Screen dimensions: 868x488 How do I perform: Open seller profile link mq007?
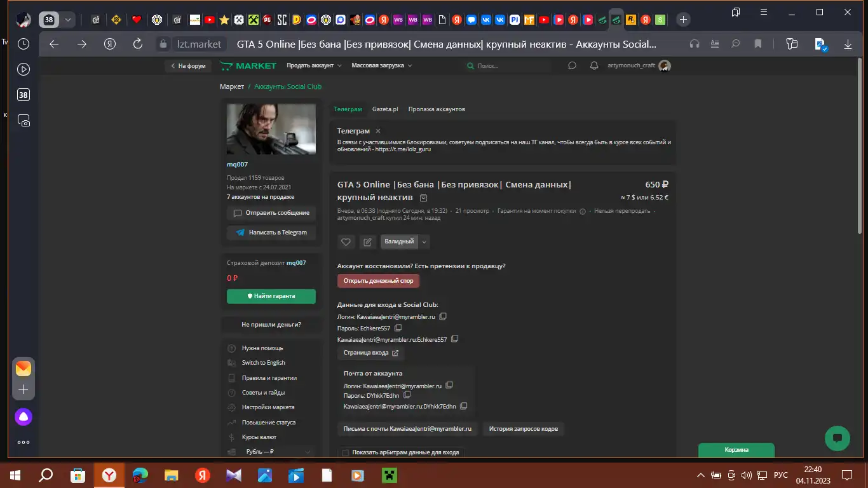[x=237, y=165]
